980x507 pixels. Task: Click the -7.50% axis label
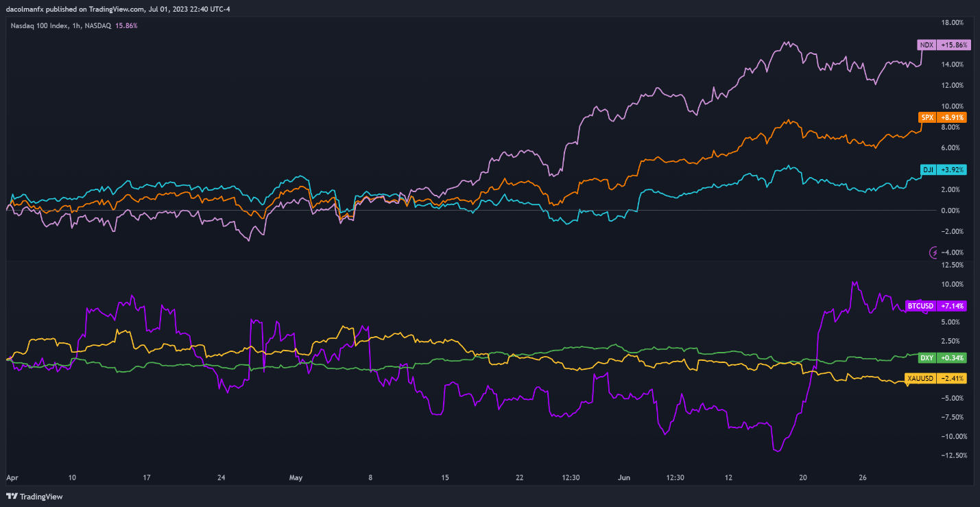(x=952, y=417)
